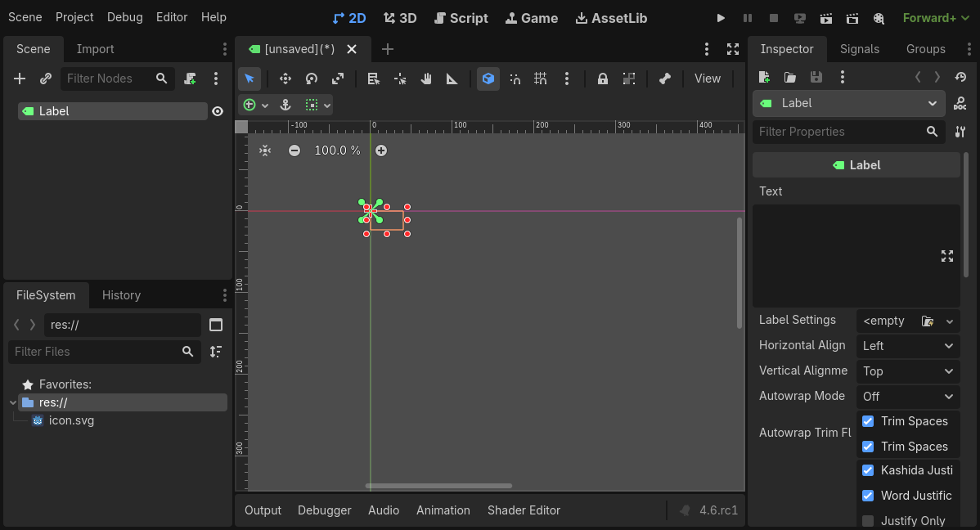Toggle grid snapping in the canvas toolbar

tap(540, 79)
